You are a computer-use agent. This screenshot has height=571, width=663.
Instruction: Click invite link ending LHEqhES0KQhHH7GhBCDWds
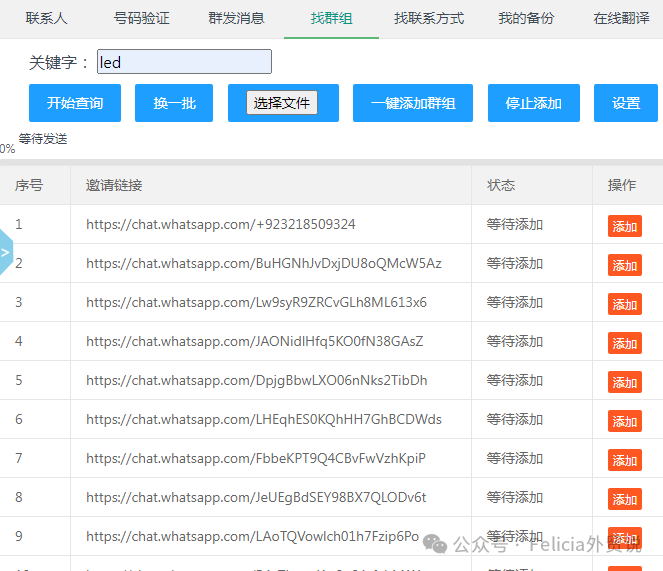pos(264,419)
